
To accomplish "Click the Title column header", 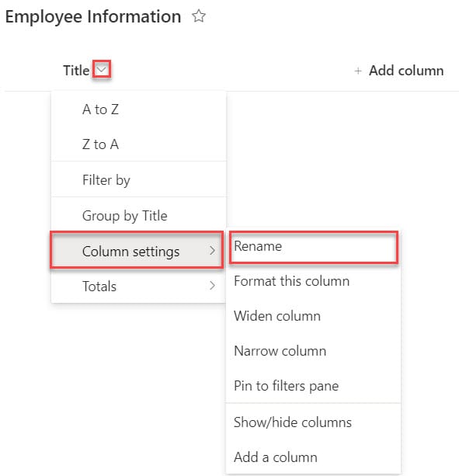I will click(x=76, y=71).
